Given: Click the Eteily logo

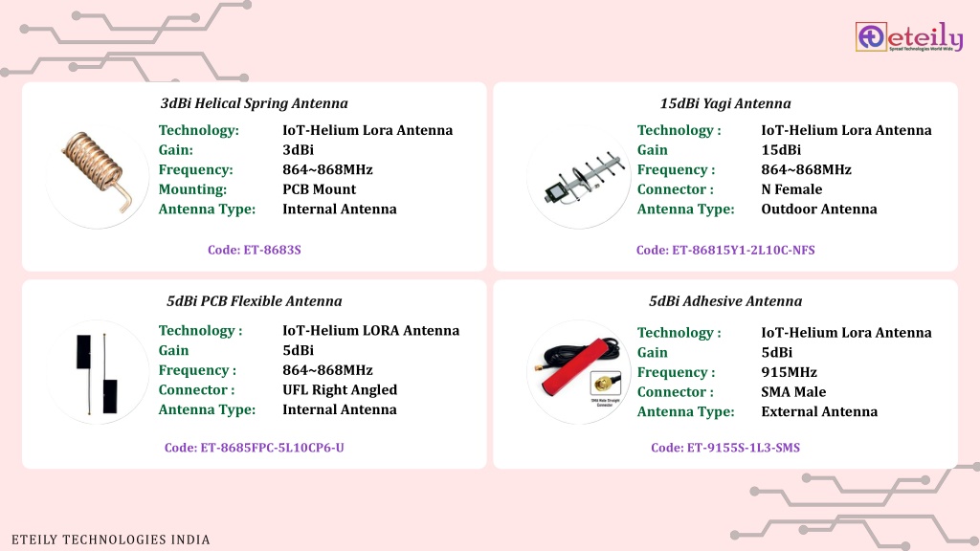Looking at the screenshot, I should pyautogui.click(x=909, y=36).
